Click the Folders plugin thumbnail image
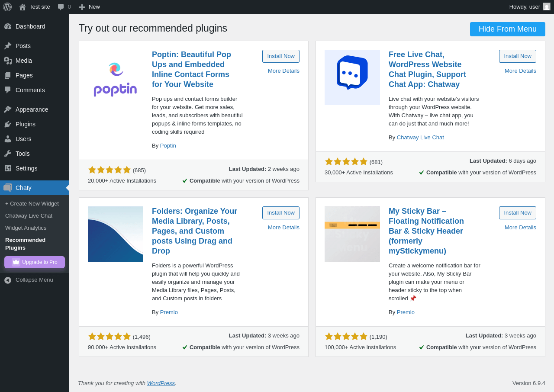 [x=116, y=234]
